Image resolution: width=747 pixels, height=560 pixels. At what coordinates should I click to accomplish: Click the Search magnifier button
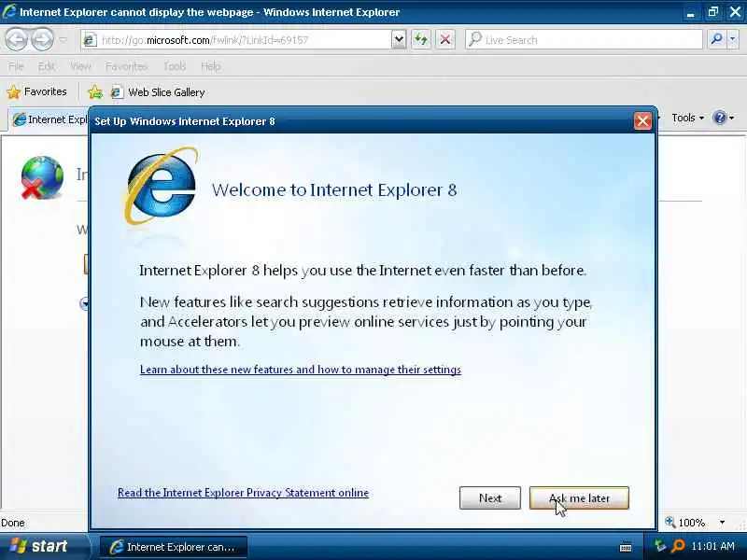pyautogui.click(x=716, y=39)
